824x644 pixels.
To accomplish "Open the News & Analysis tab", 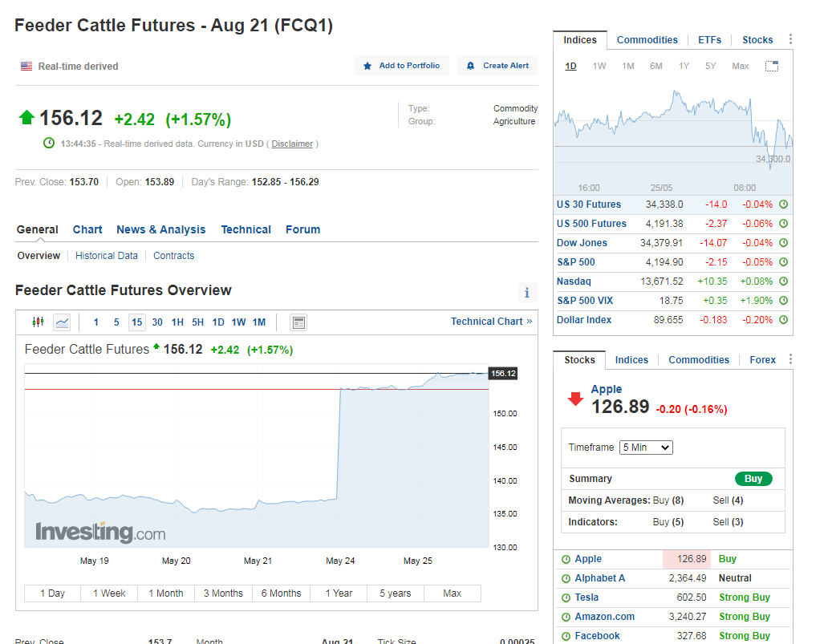I will tap(160, 229).
